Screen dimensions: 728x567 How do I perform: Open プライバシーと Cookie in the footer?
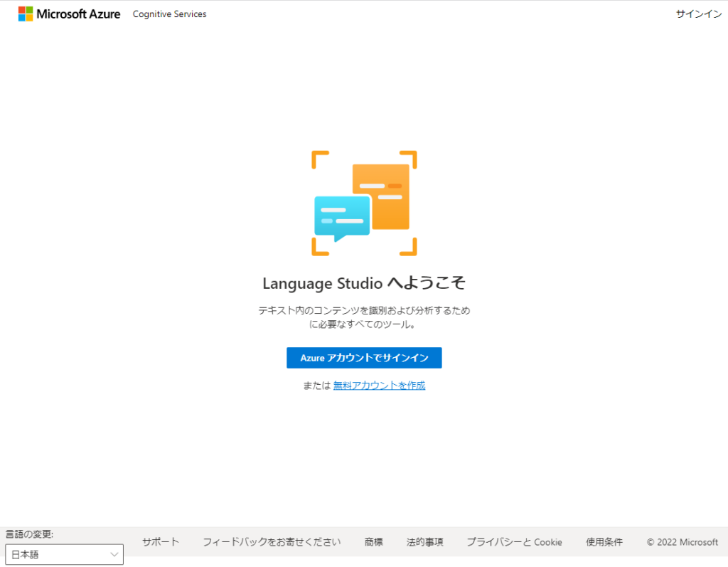pyautogui.click(x=514, y=541)
